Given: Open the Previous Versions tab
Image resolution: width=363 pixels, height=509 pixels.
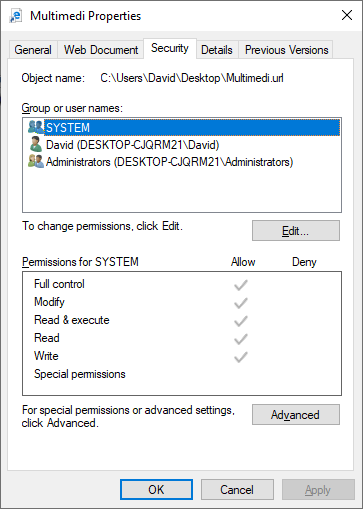Looking at the screenshot, I should [x=286, y=50].
